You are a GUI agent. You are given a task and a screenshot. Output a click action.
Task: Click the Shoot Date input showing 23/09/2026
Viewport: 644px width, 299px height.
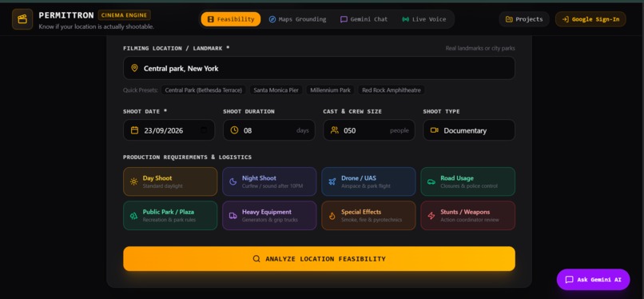(169, 130)
